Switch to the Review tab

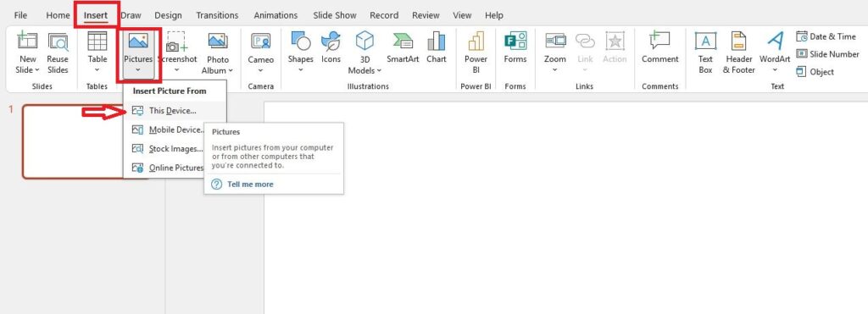[426, 15]
